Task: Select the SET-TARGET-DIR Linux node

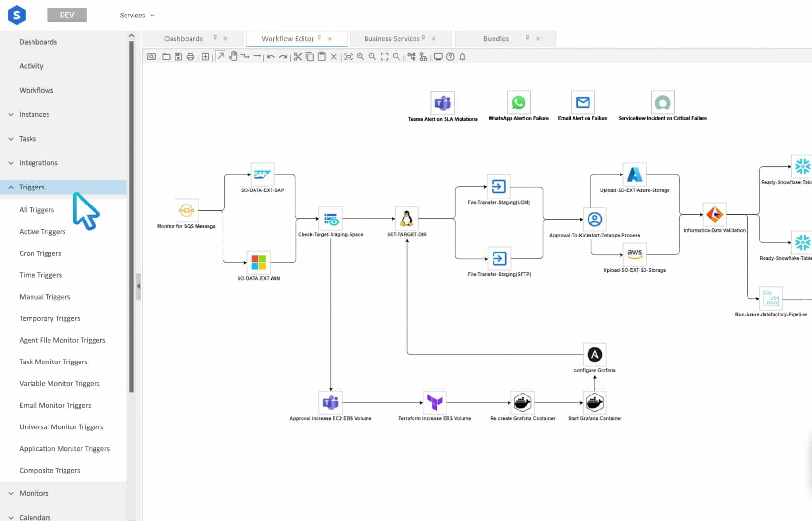Action: [x=407, y=219]
